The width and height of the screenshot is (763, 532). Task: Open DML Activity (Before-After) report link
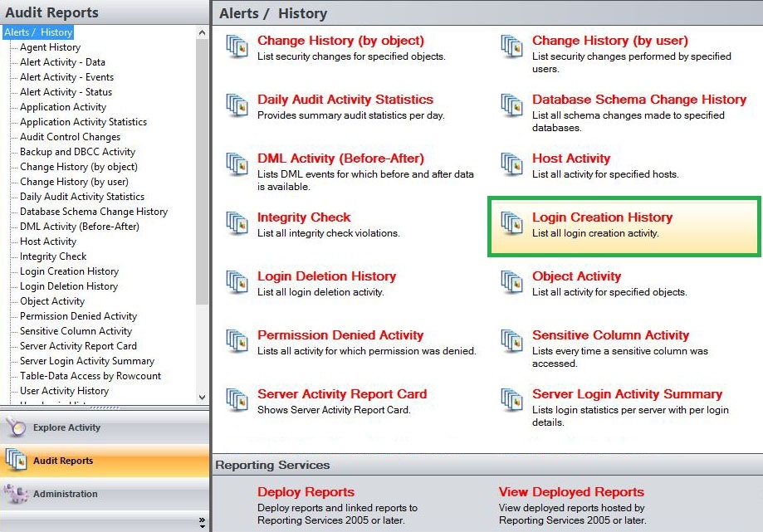(340, 158)
